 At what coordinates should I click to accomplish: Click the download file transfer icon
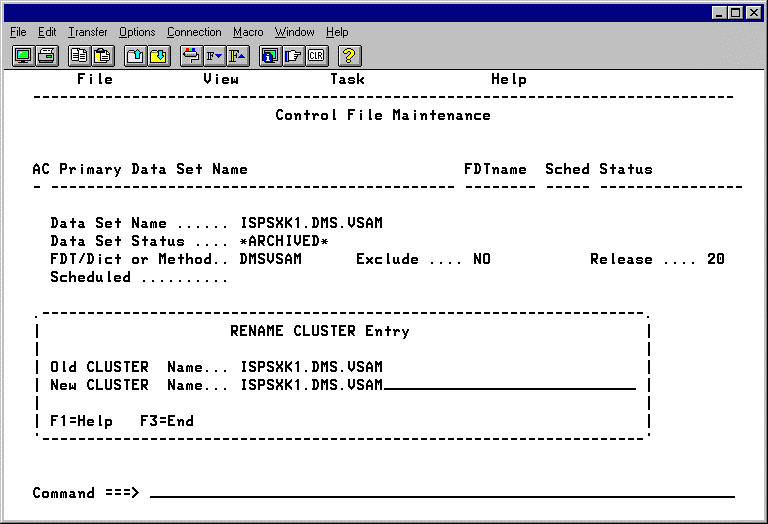158,56
